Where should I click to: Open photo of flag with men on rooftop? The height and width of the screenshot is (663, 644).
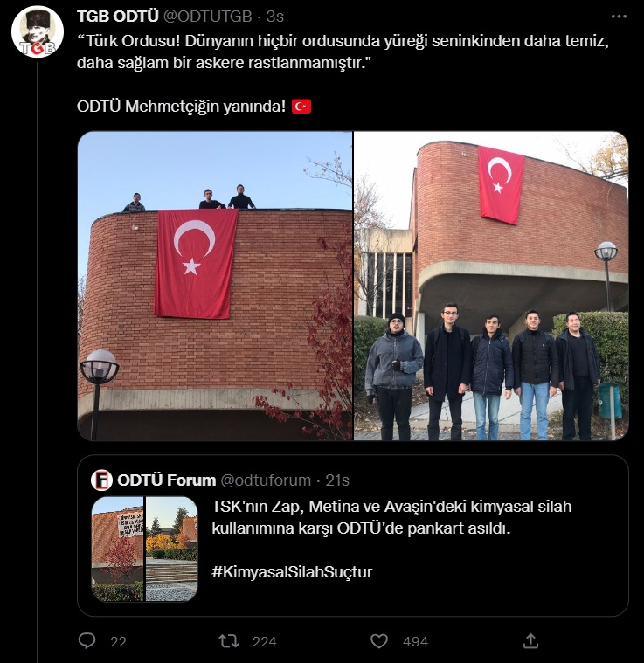click(x=215, y=286)
